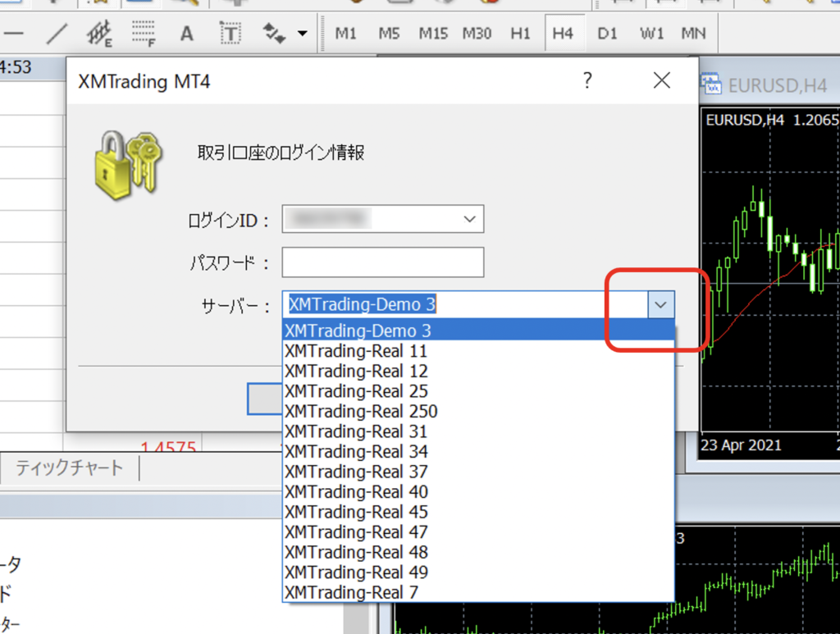Screen dimensions: 840x634
Task: Click the EURUSD,H4 chart window title
Action: pyautogui.click(x=778, y=85)
